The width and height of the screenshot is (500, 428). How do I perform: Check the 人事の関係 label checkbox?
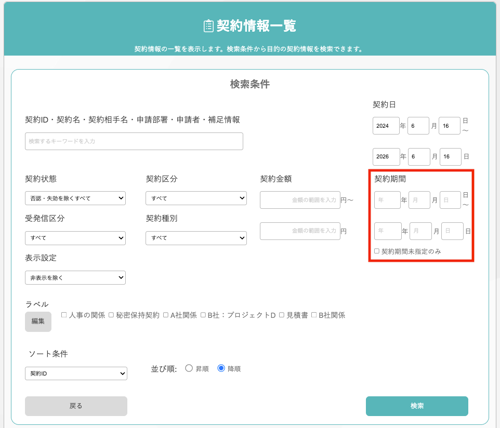[64, 315]
